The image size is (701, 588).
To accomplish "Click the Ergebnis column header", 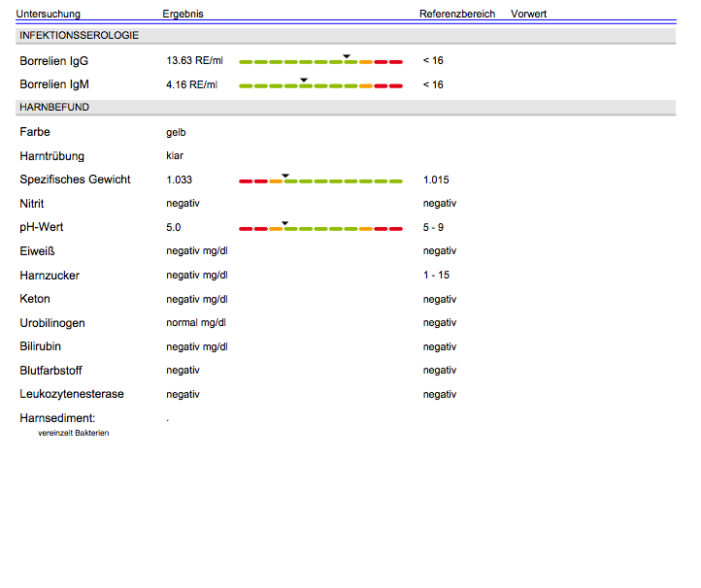I will [x=184, y=14].
